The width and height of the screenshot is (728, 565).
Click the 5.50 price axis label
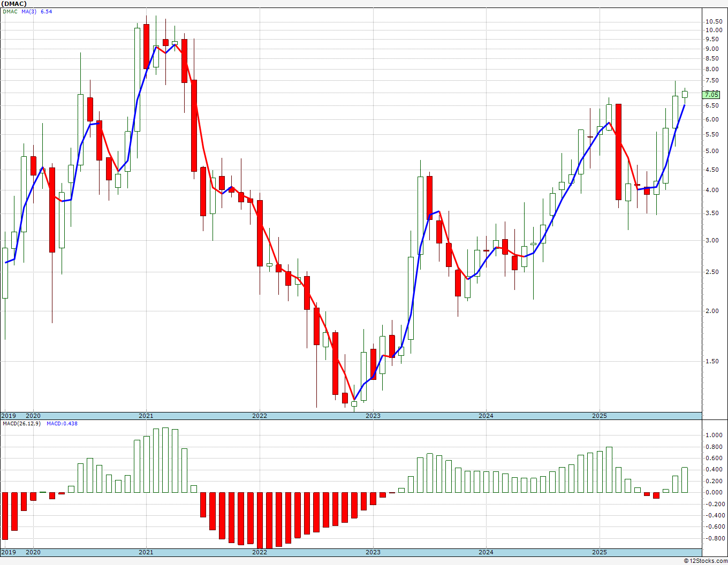tap(712, 135)
